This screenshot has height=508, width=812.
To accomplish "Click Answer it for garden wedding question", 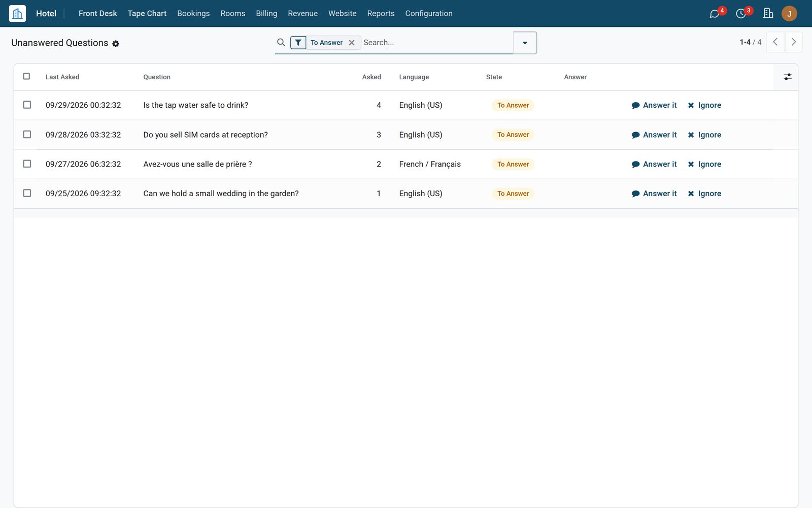I will click(654, 194).
